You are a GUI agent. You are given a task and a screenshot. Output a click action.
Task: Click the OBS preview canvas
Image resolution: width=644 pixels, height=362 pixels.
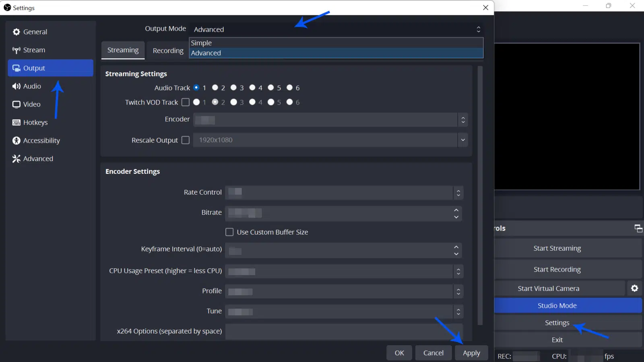tap(567, 117)
